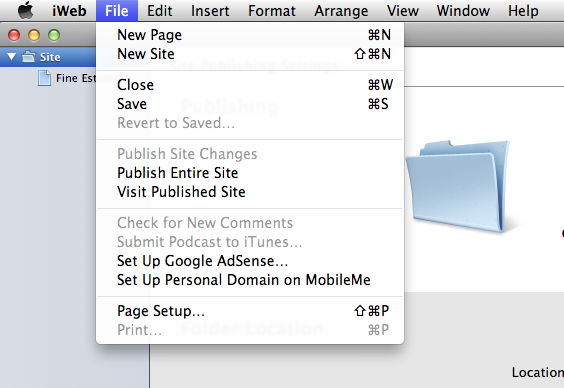This screenshot has height=388, width=564.
Task: Select Close in the File menu
Action: (250, 85)
